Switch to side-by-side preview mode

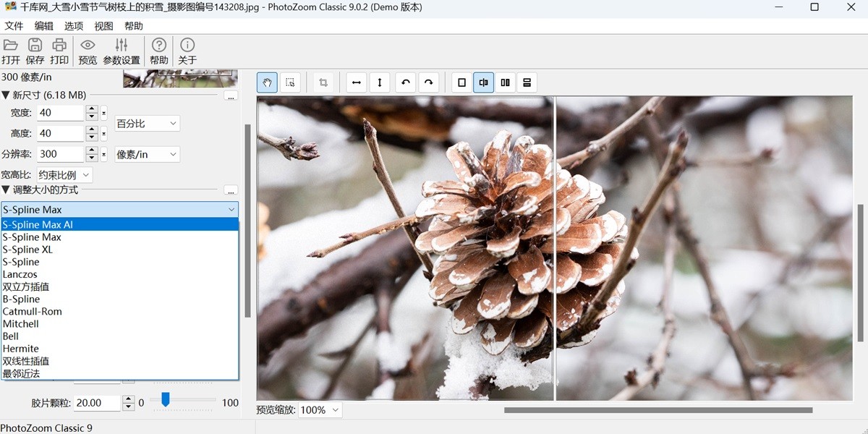click(x=504, y=82)
